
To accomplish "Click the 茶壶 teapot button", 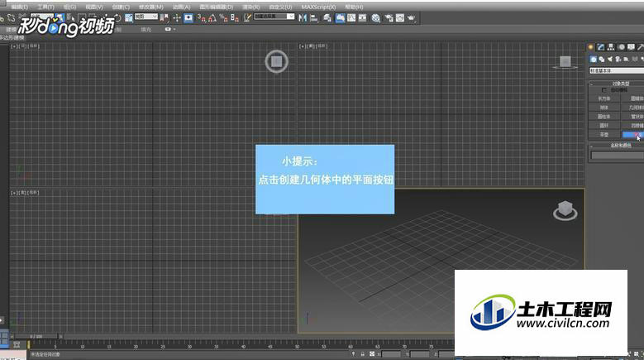I will (603, 135).
